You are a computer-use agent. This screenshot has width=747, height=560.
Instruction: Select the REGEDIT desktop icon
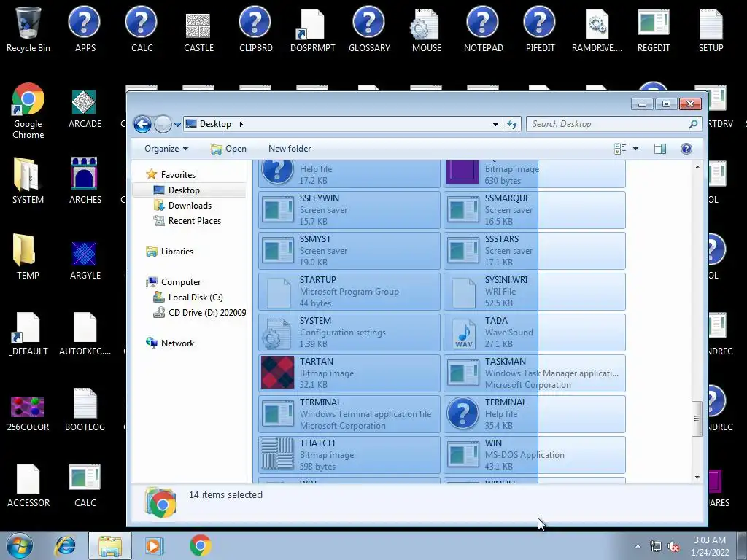[654, 29]
